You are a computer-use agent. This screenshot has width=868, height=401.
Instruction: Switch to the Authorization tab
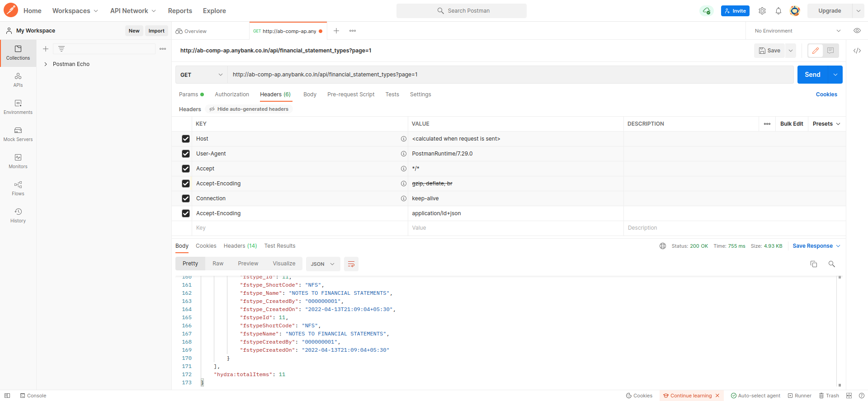231,94
